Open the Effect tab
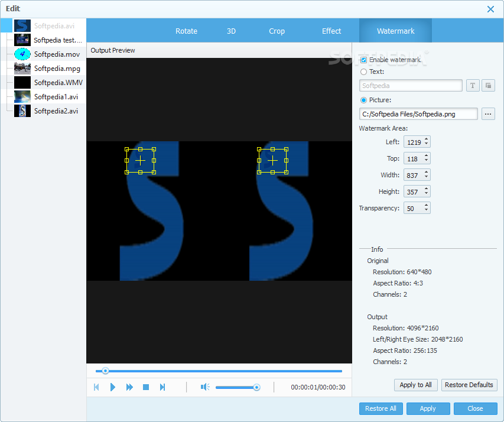This screenshot has width=504, height=422. click(331, 31)
